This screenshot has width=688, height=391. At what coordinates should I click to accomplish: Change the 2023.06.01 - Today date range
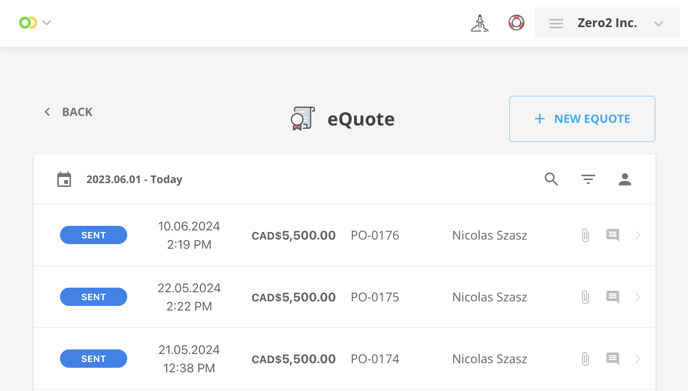click(134, 179)
